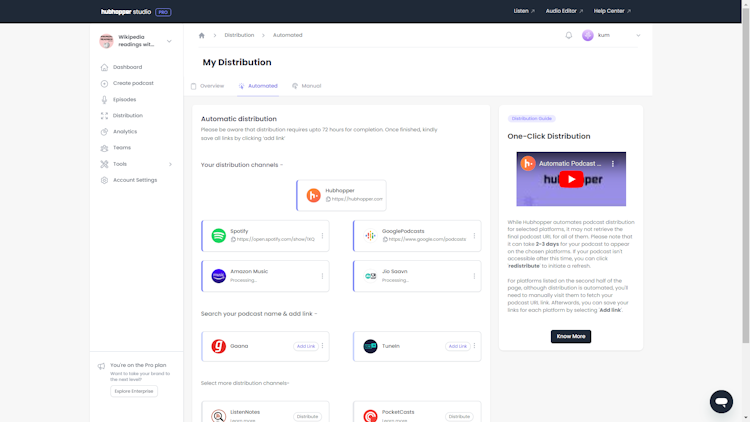This screenshot has height=422, width=750.
Task: Click the Spotify logo icon
Action: 219,235
